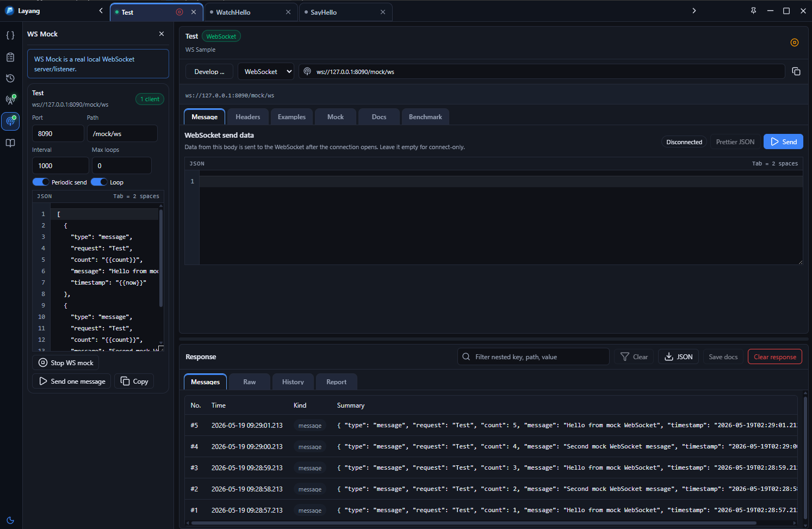
Task: Close the SayHello tab
Action: click(383, 12)
